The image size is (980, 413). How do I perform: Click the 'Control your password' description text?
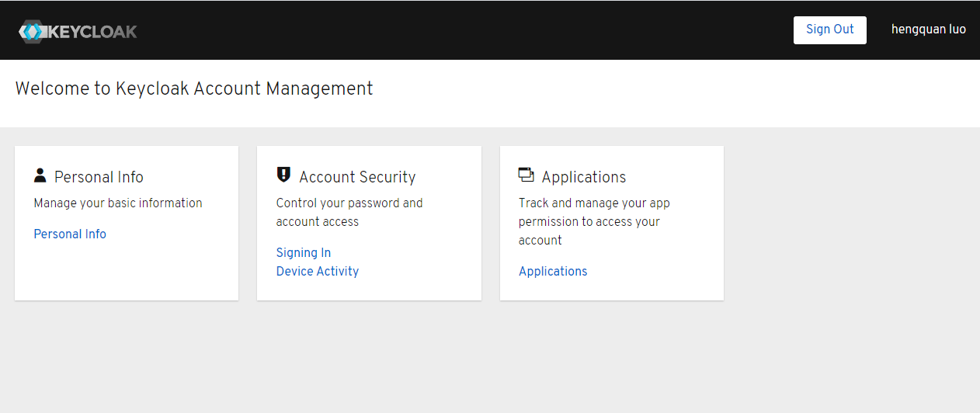(349, 203)
